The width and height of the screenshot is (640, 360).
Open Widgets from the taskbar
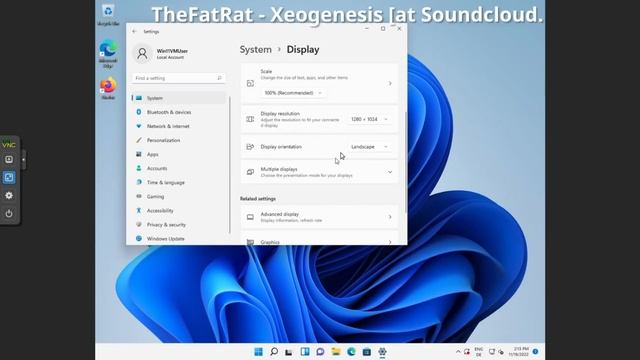click(305, 351)
